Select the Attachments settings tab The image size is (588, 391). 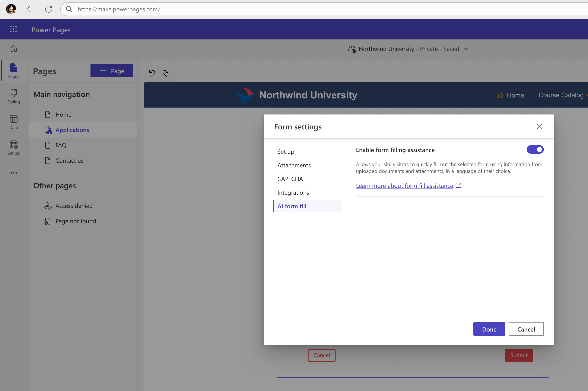294,165
